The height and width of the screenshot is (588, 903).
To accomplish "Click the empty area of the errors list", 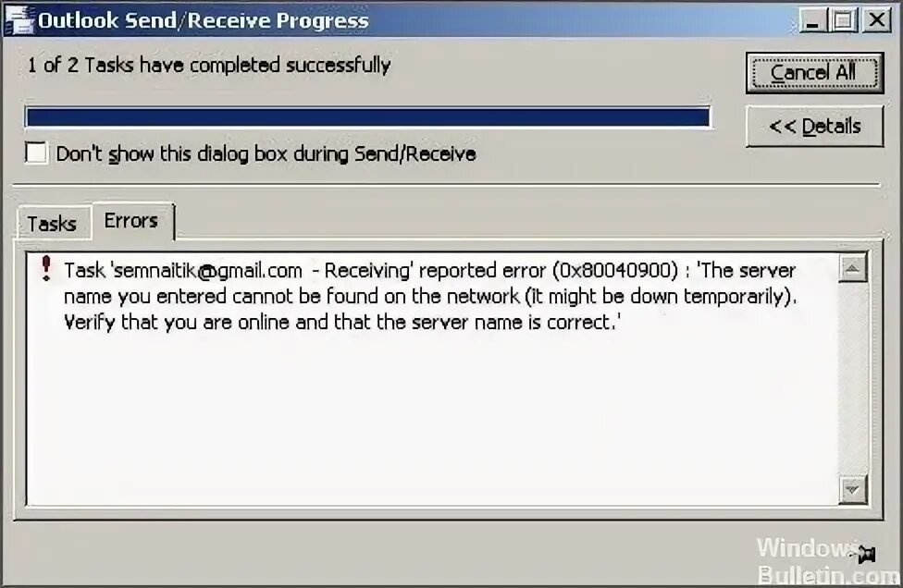I will click(x=432, y=420).
